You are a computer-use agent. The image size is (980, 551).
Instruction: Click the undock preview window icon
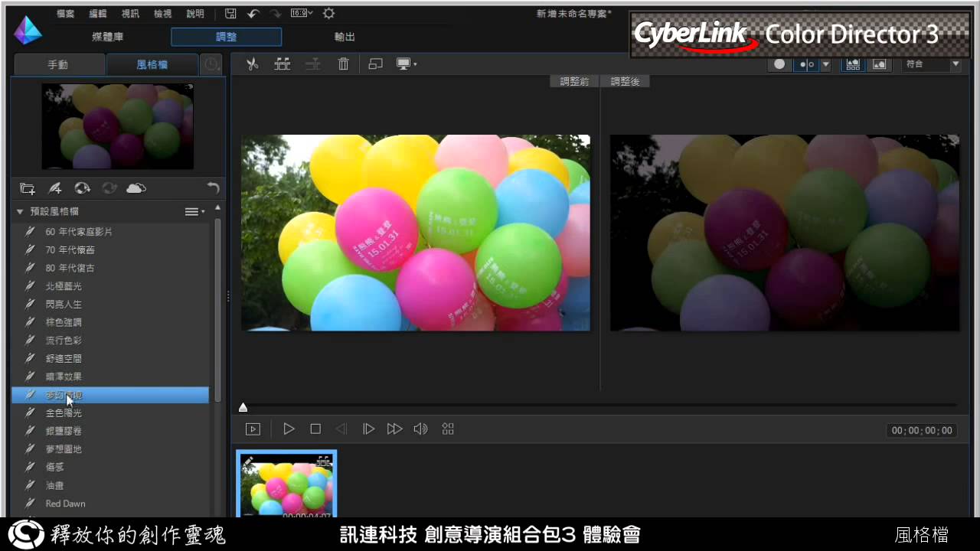click(375, 64)
